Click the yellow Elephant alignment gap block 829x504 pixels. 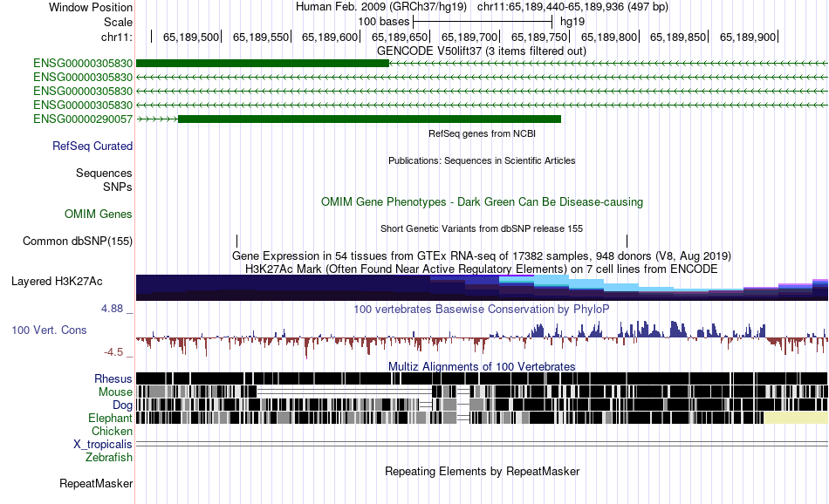[796, 418]
